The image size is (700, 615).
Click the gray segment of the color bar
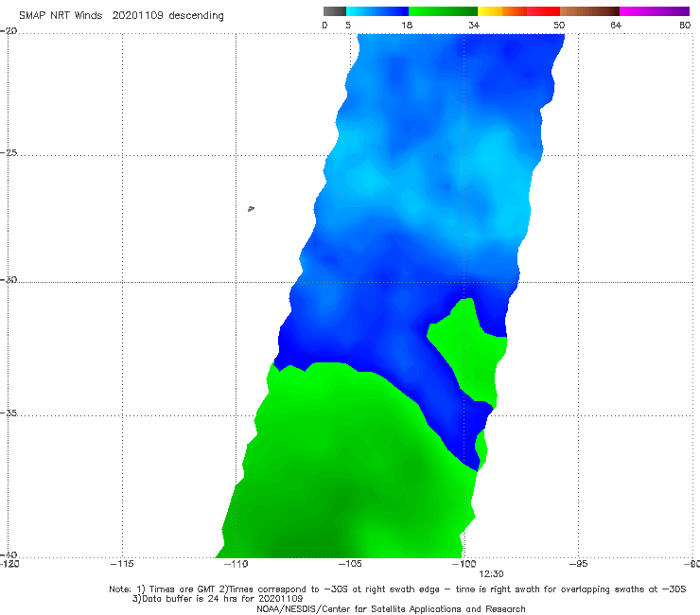[x=334, y=11]
